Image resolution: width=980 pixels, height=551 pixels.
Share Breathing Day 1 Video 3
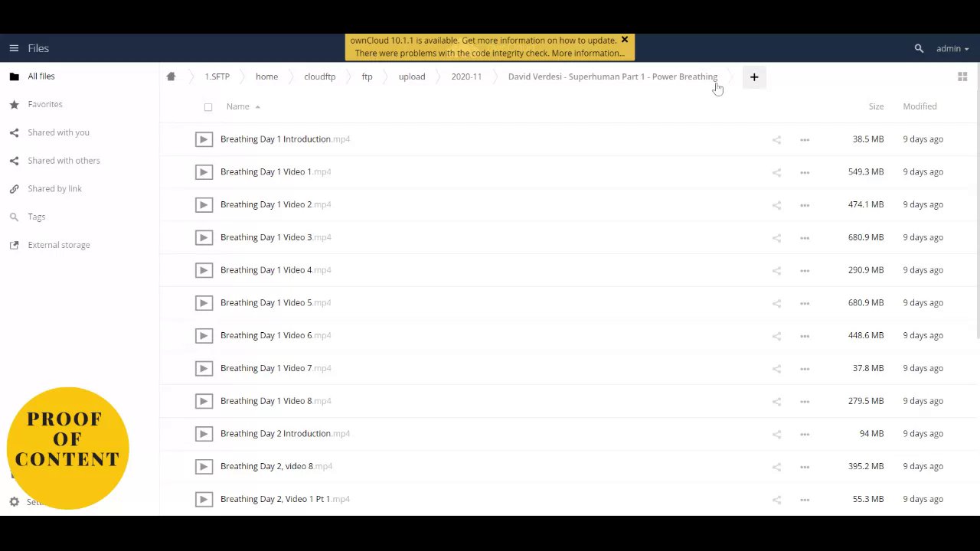coord(776,237)
